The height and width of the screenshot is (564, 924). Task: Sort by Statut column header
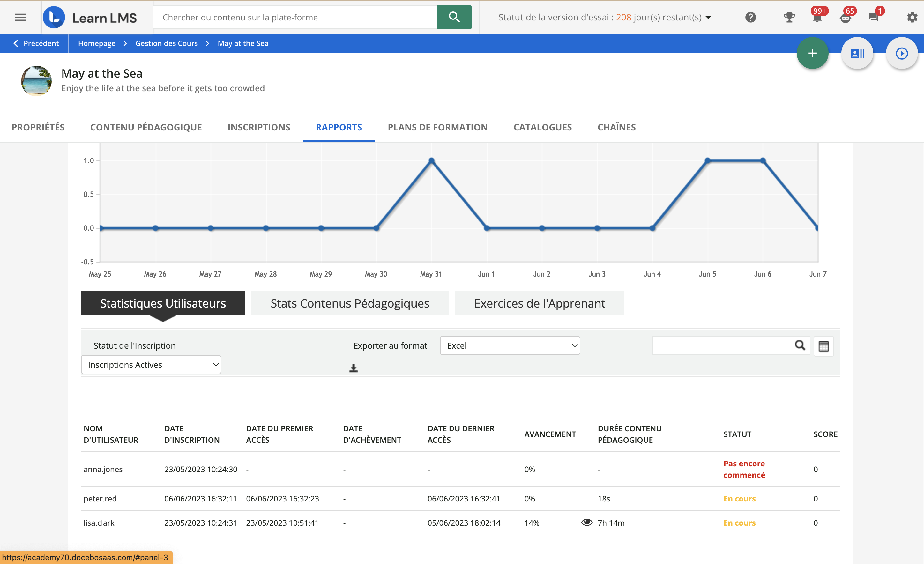tap(737, 434)
